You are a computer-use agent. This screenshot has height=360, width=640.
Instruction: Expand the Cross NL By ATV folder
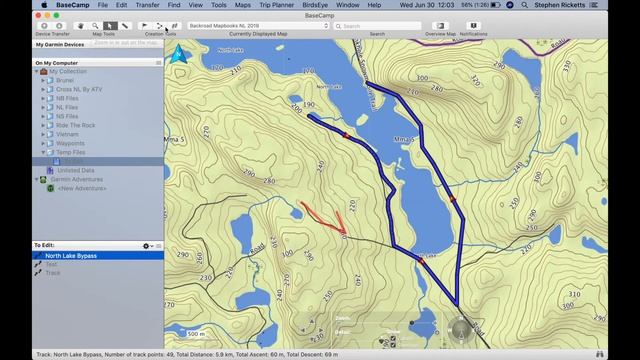click(43, 89)
